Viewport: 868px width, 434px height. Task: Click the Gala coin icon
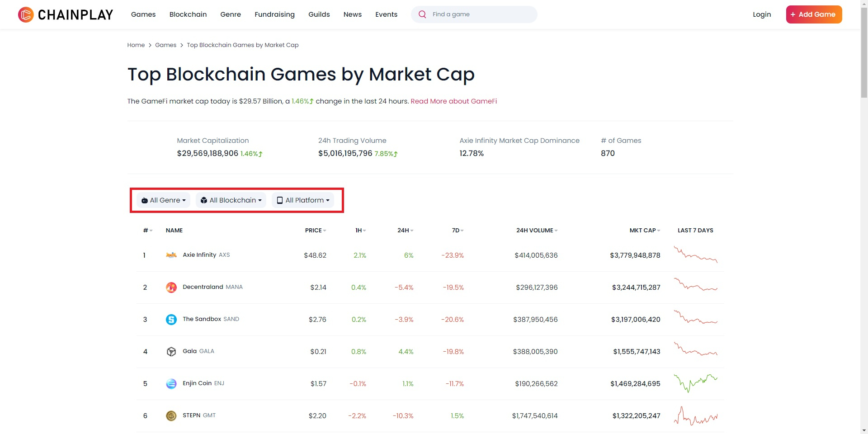point(171,352)
